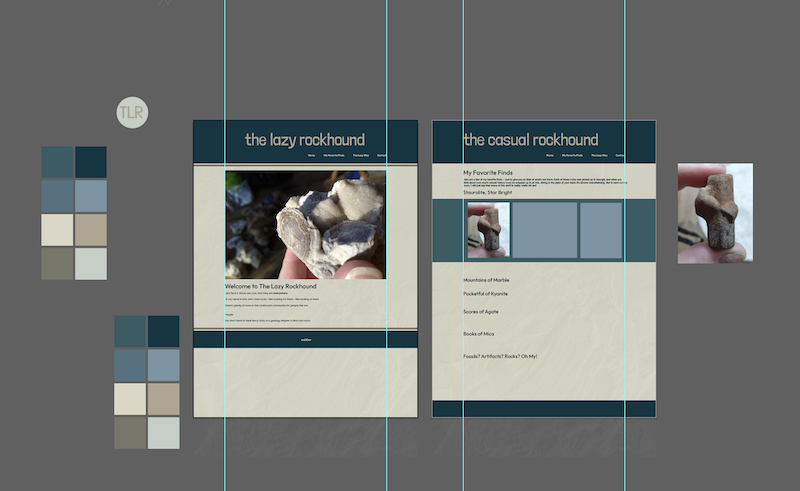This screenshot has height=491, width=800.
Task: Select the middle gray placeholder in gallery band
Action: point(545,230)
